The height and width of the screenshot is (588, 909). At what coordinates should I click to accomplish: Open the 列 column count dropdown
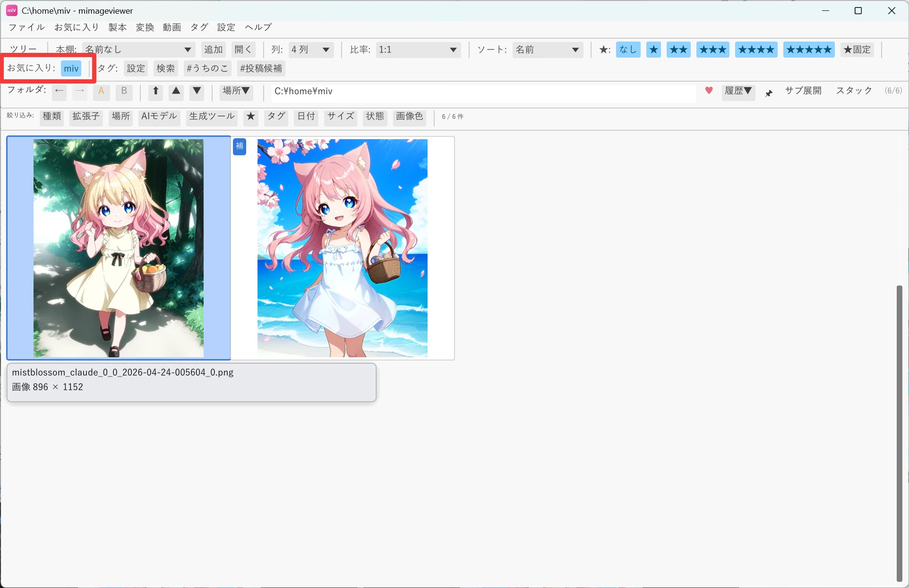(x=311, y=50)
